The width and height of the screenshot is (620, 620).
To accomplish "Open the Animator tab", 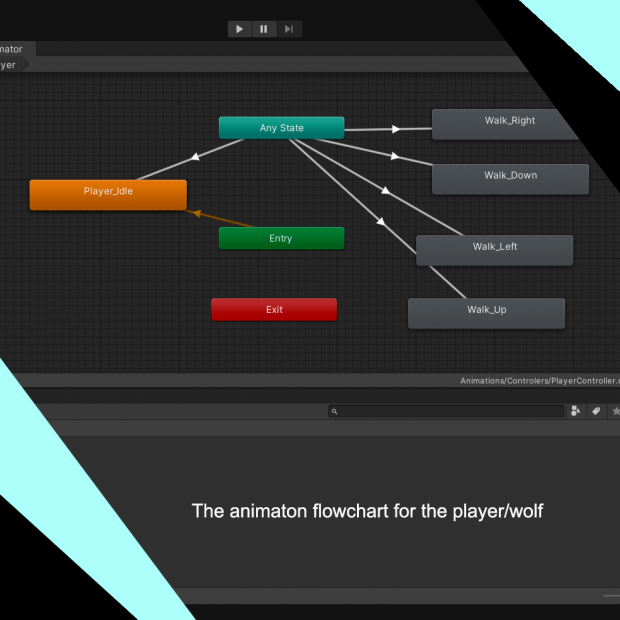I will 16,49.
